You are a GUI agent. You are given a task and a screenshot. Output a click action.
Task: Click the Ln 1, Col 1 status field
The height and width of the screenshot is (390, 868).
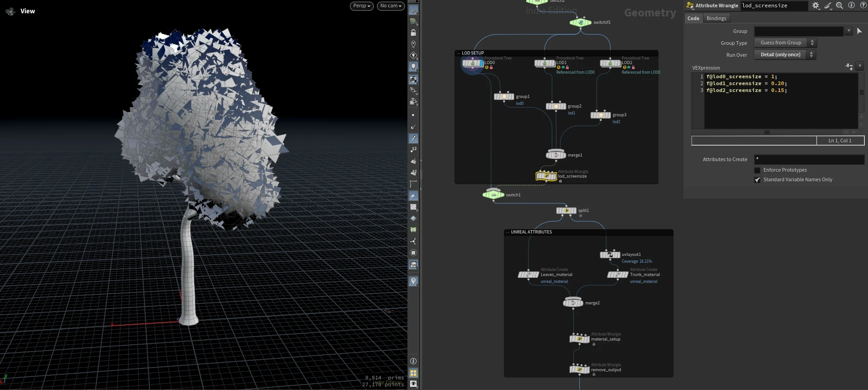[x=840, y=141]
